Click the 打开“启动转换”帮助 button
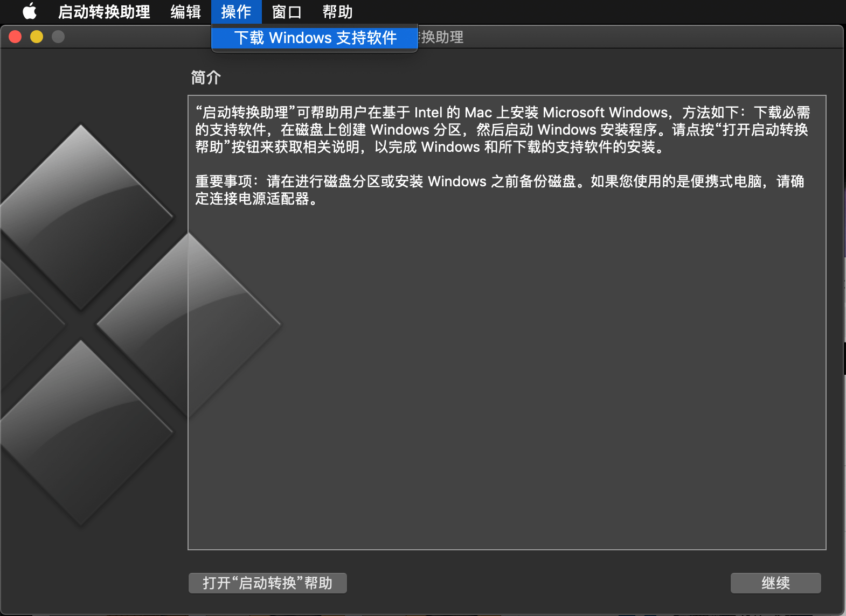 pos(268,583)
